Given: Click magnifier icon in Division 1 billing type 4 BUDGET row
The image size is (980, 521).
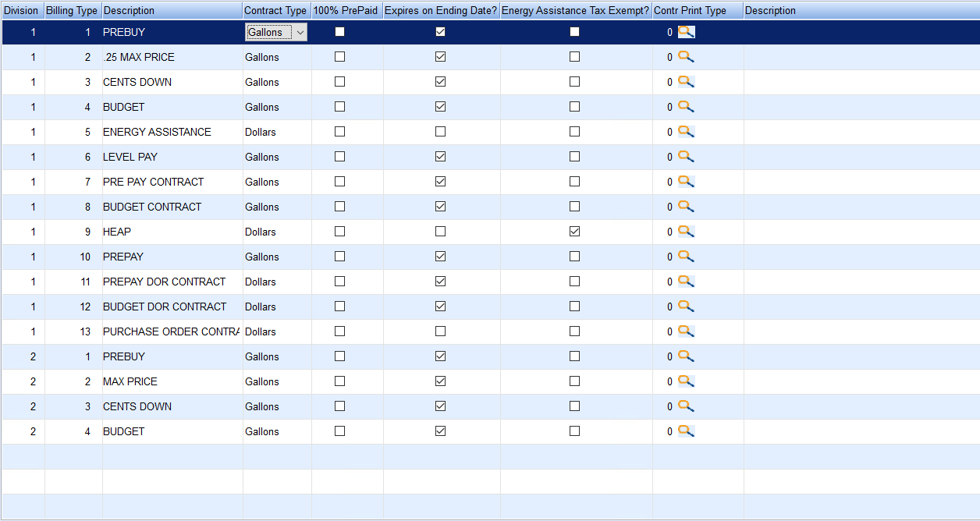Looking at the screenshot, I should pyautogui.click(x=686, y=107).
